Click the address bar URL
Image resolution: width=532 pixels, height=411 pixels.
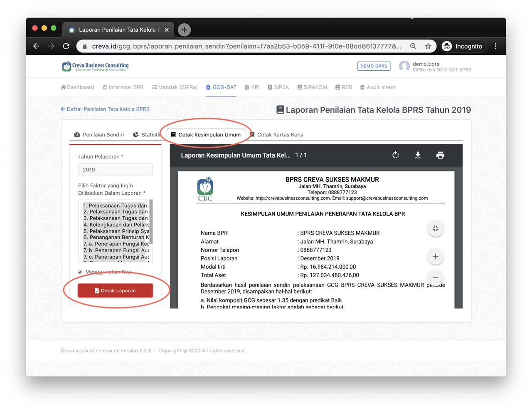pyautogui.click(x=246, y=46)
